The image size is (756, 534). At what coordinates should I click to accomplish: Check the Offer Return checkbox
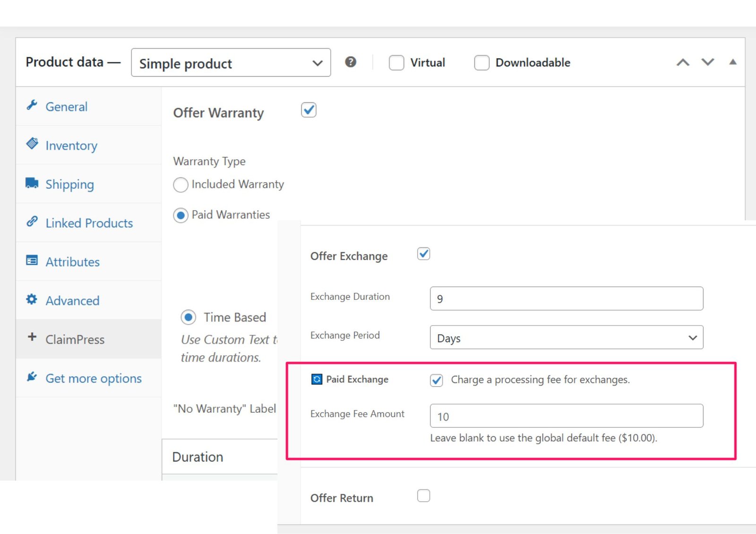click(x=424, y=495)
